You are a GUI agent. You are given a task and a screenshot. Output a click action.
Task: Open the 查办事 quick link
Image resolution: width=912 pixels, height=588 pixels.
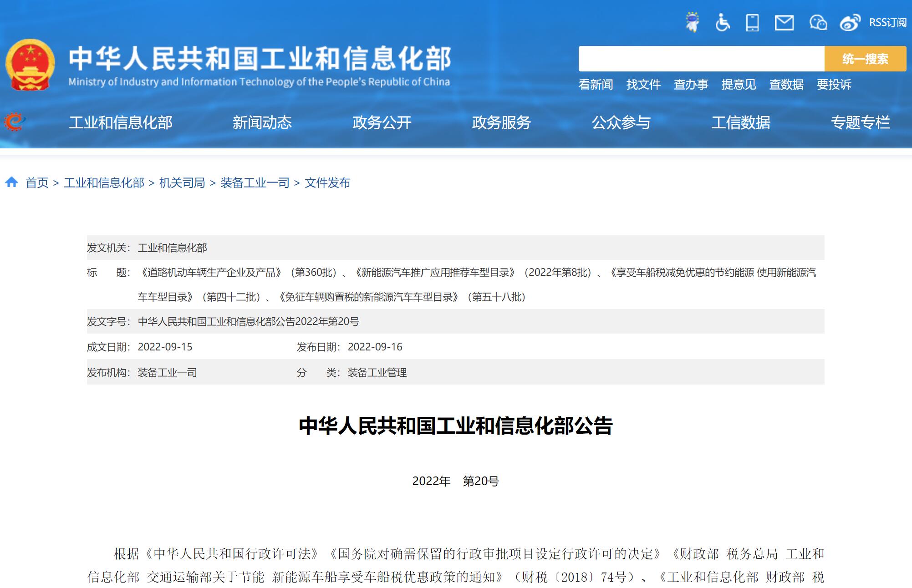691,85
